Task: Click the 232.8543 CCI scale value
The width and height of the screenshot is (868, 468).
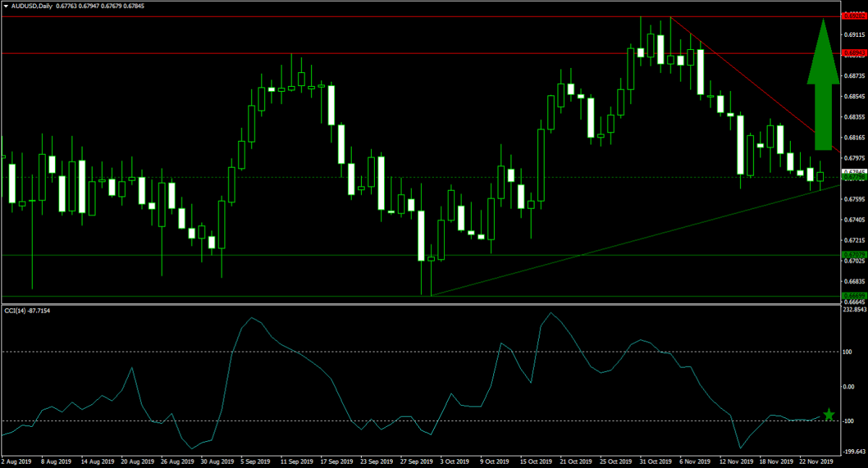Action: click(x=854, y=310)
